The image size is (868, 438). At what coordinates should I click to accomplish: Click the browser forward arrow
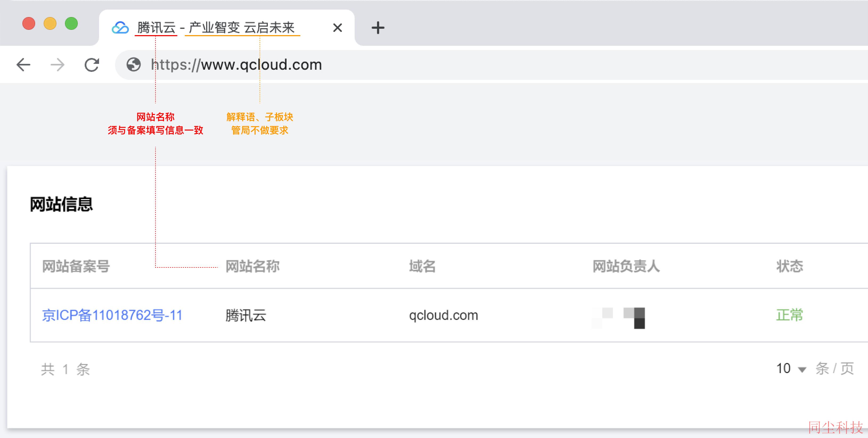pyautogui.click(x=57, y=65)
